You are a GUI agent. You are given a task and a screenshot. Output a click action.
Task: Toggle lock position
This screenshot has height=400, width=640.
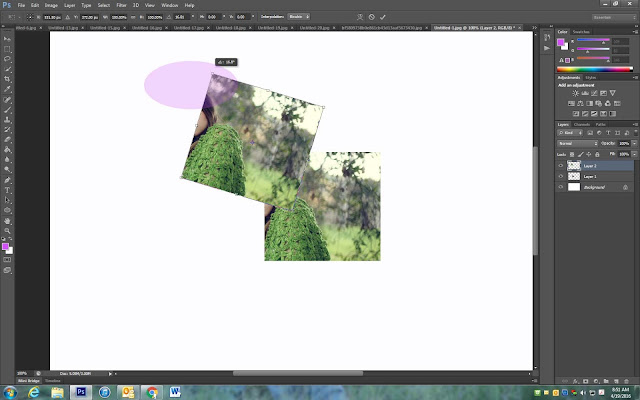click(589, 154)
